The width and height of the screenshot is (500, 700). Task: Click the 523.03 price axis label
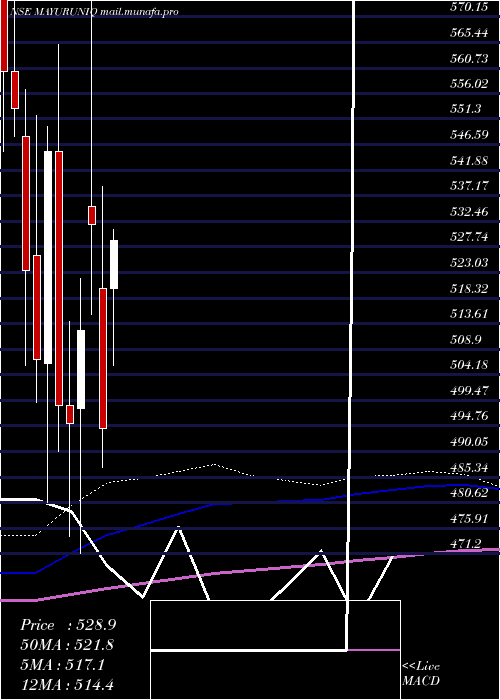pos(469,262)
